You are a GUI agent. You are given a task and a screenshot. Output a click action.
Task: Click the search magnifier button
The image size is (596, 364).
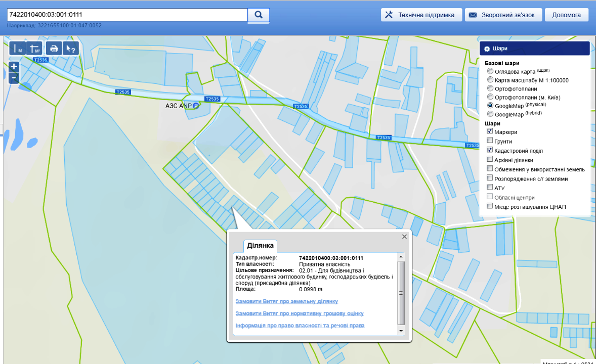tap(259, 15)
